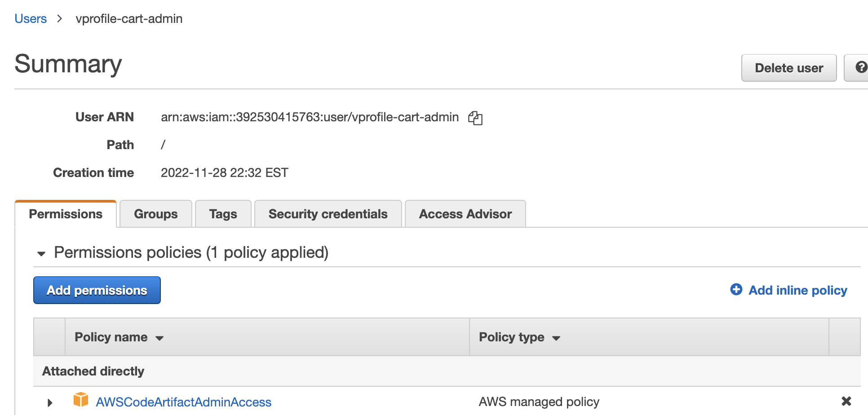Click the vprofile-cart-admin breadcrumb text
The image size is (868, 415).
point(129,18)
